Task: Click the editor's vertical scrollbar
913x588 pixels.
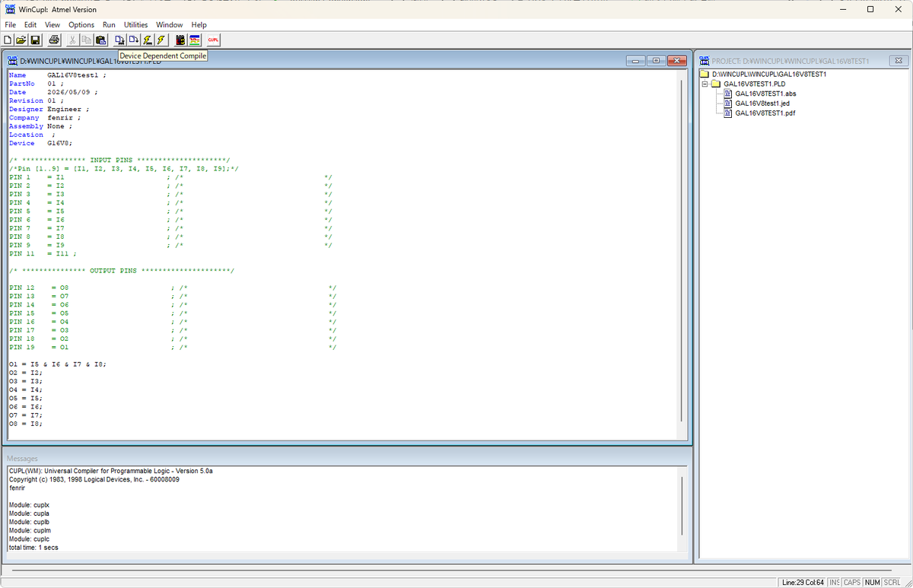Action: click(682, 251)
